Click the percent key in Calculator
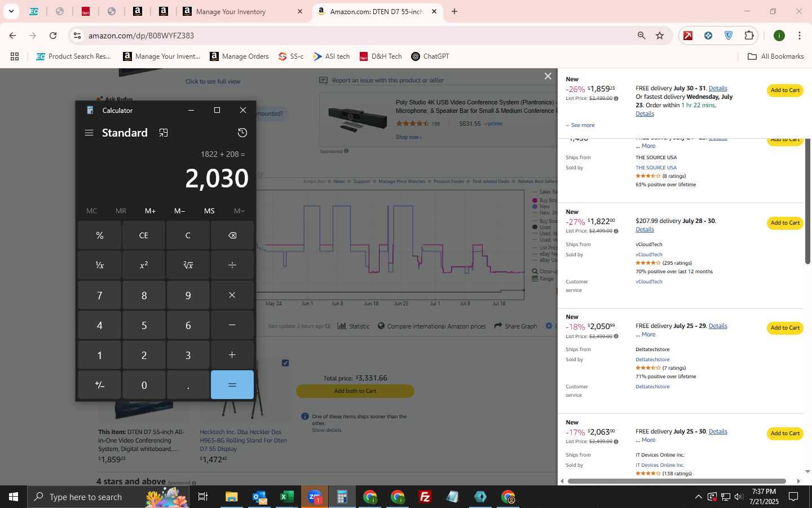The width and height of the screenshot is (812, 508). 100,235
